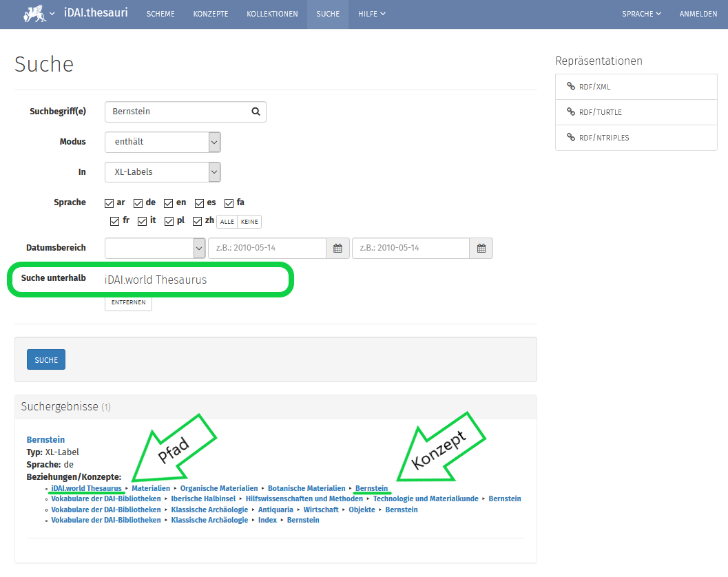Toggle the 'es' language checkbox
This screenshot has height=577, width=728.
coord(199,203)
